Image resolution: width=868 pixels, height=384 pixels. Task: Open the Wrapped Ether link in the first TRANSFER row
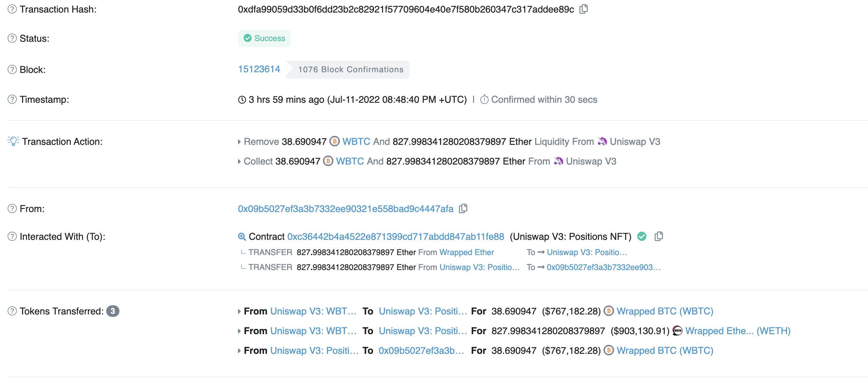coord(467,252)
